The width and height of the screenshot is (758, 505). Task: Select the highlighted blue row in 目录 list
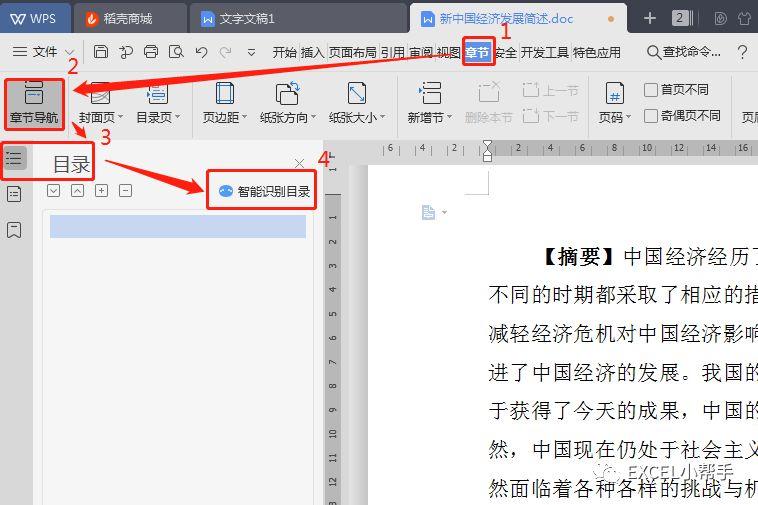178,227
